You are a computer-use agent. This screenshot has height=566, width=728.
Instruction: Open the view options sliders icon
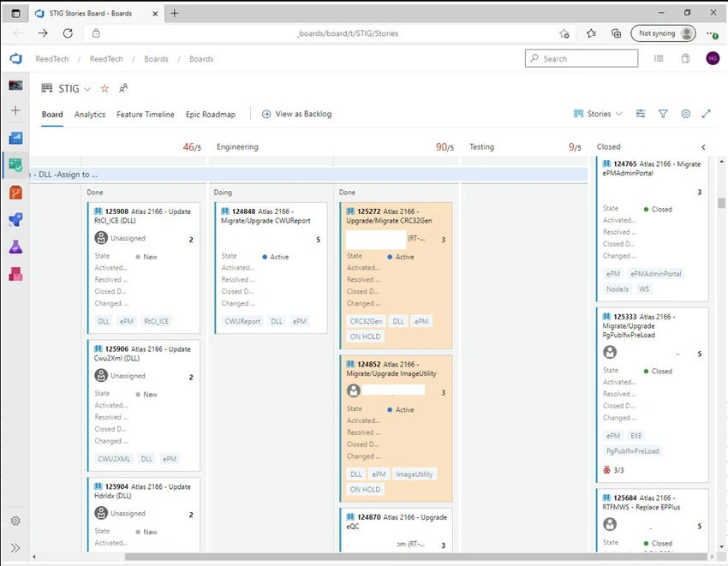(641, 114)
